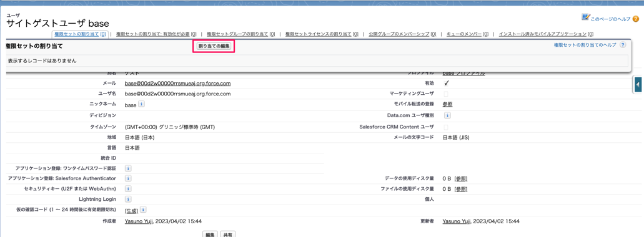Click info icon beside 生成 link

point(143,210)
